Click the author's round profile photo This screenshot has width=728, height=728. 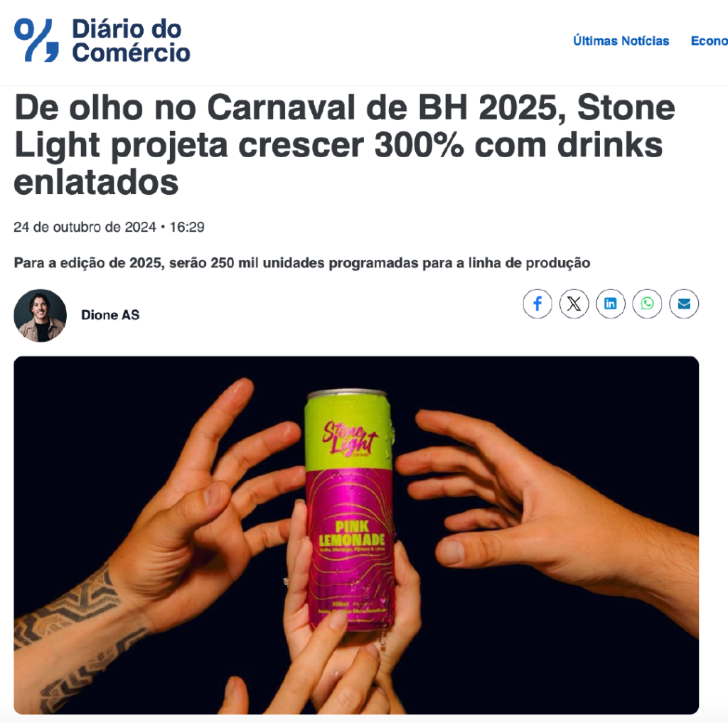coord(41,316)
